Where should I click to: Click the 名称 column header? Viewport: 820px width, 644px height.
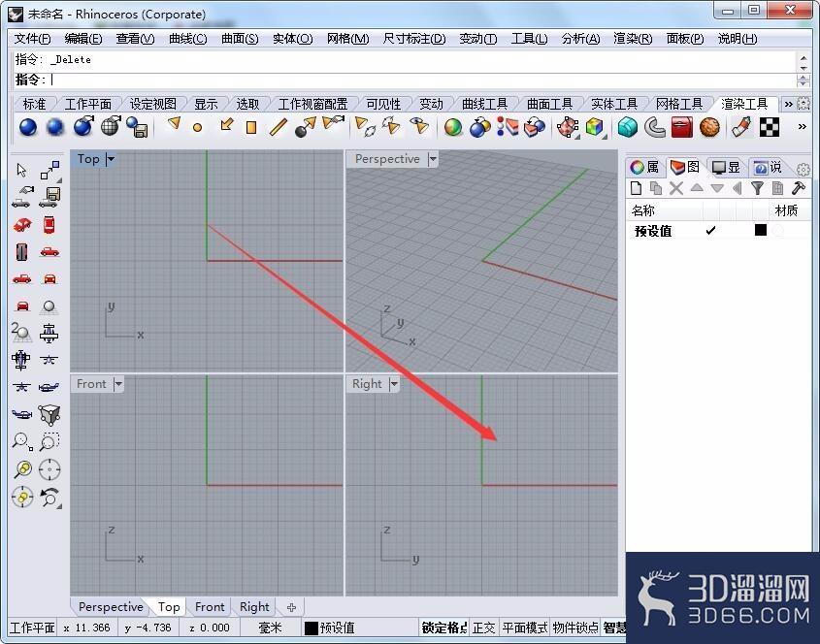(x=642, y=210)
